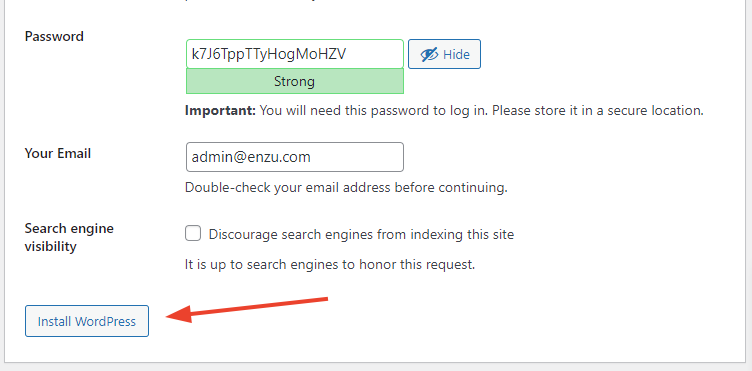This screenshot has height=371, width=752.
Task: Click the Install WordPress button
Action: pyautogui.click(x=87, y=321)
